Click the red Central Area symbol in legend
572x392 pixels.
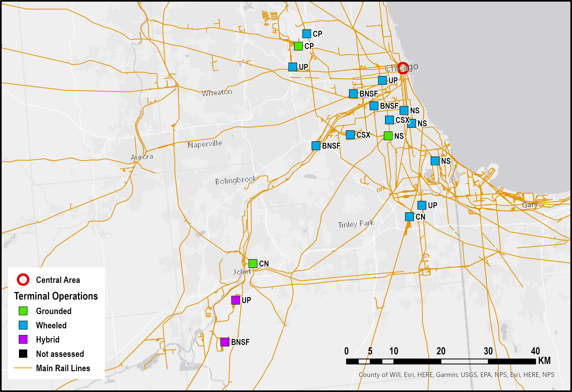(x=23, y=280)
